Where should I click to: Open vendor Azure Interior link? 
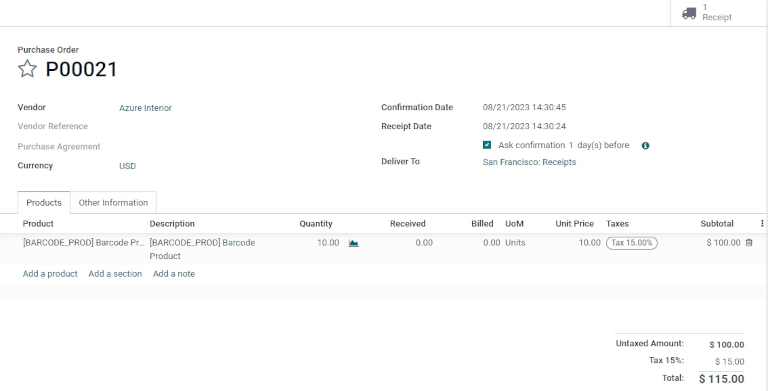pos(145,108)
